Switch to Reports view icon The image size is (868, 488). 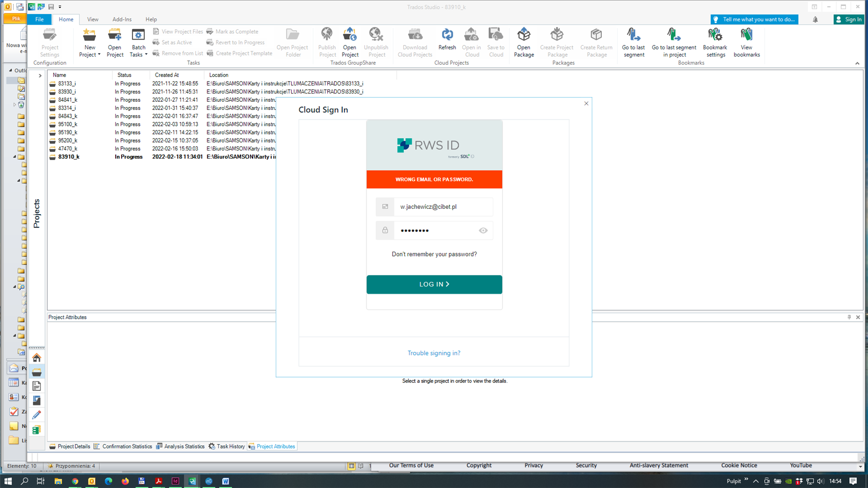(x=37, y=400)
